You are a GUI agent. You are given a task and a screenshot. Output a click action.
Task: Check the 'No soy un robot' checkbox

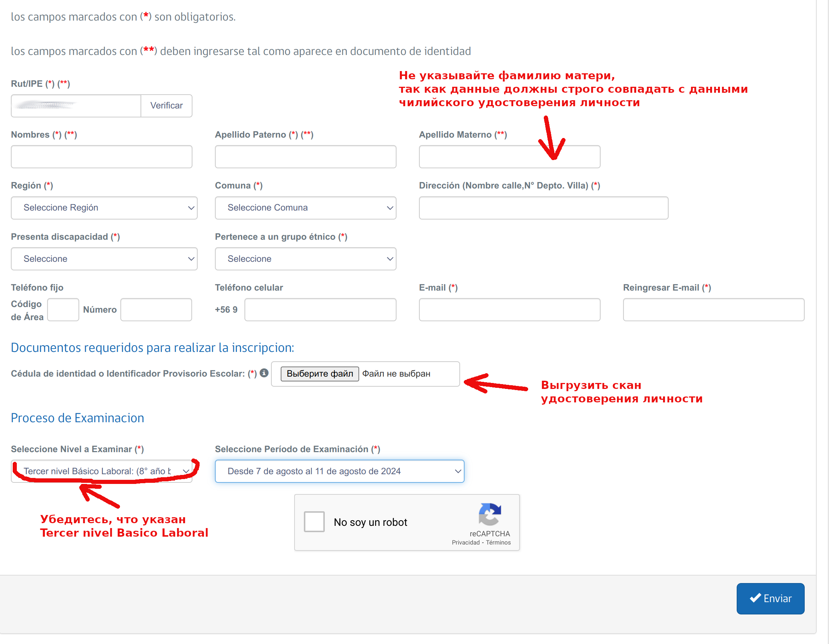[x=314, y=522]
